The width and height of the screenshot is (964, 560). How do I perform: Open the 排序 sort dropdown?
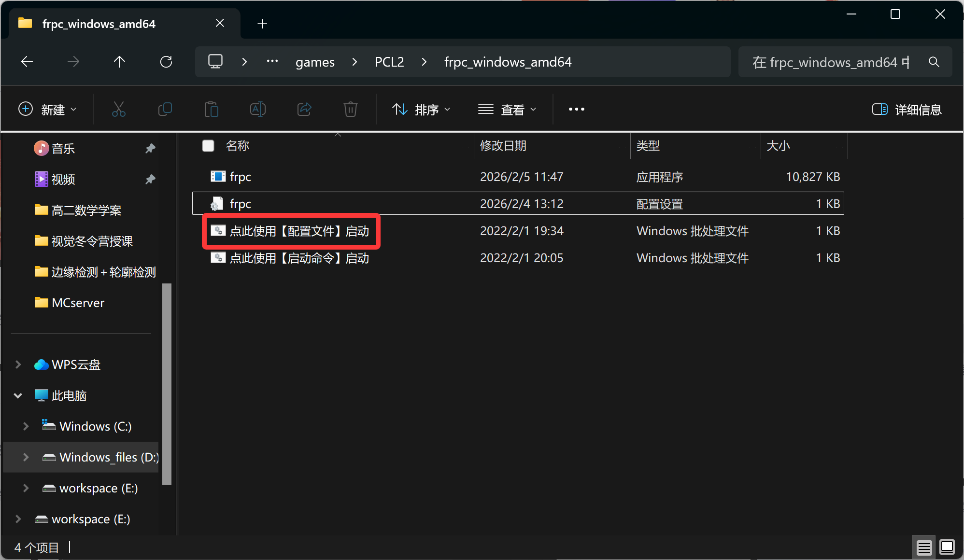click(x=421, y=110)
